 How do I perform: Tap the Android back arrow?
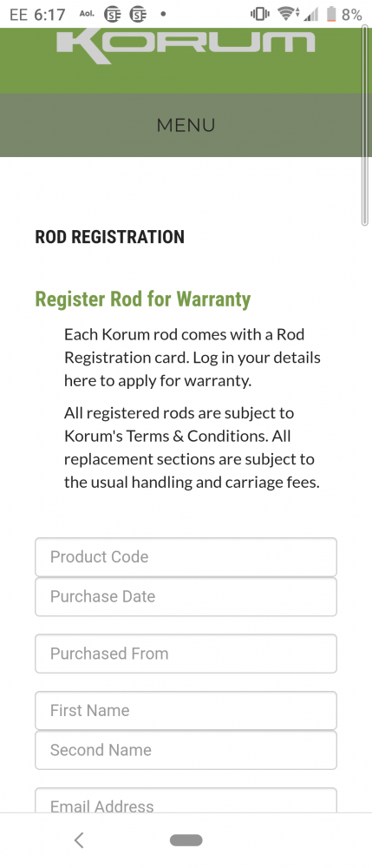79,839
